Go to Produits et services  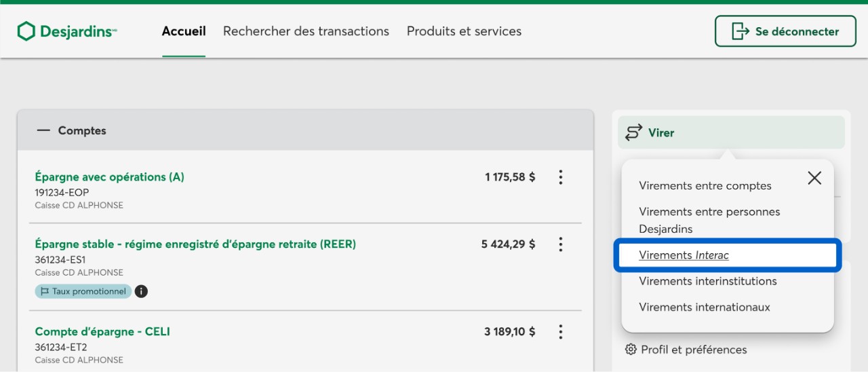pyautogui.click(x=464, y=31)
